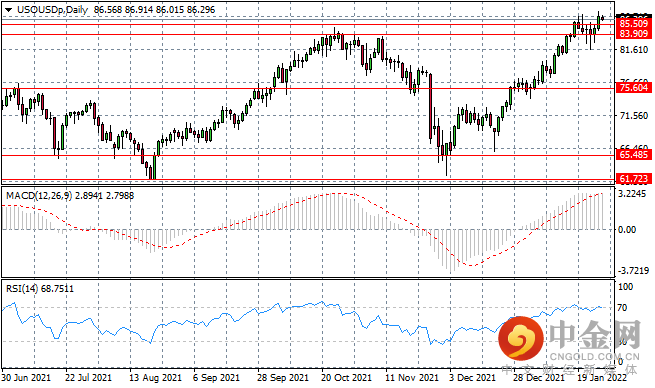Click the MACD(12,26,9) indicator label
Viewport: 655px width, 388px height.
click(39, 195)
